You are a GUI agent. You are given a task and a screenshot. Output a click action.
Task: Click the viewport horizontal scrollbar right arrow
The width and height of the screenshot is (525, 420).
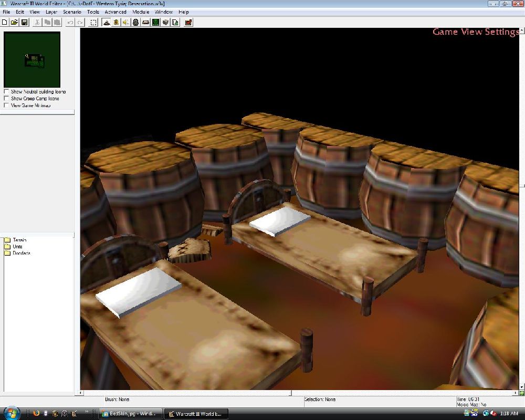click(516, 393)
